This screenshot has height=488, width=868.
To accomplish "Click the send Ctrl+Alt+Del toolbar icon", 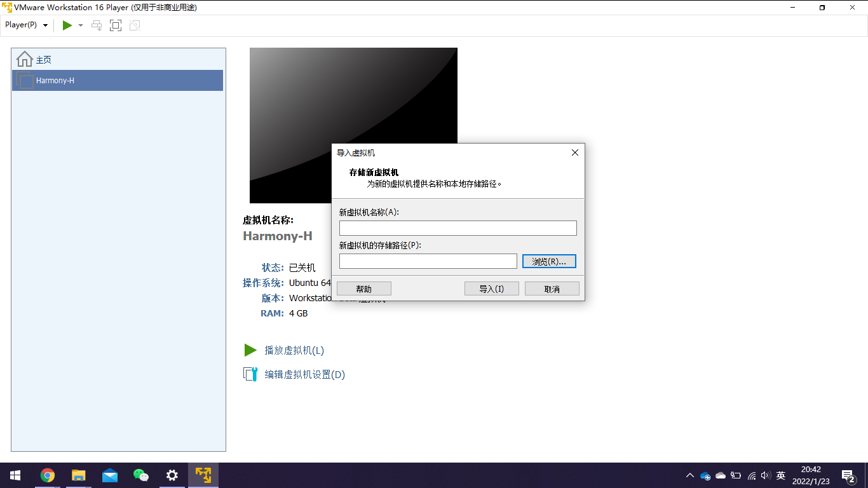I will click(97, 25).
